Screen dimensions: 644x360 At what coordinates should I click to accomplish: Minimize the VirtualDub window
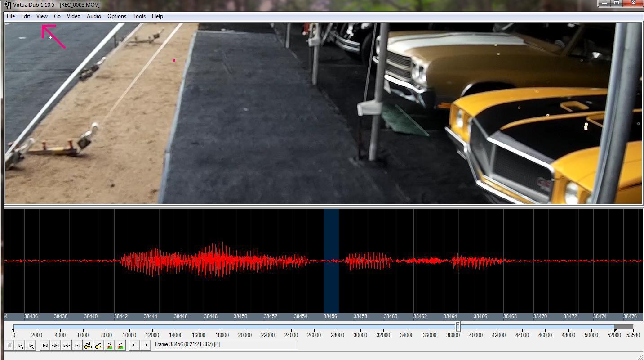(x=604, y=3)
